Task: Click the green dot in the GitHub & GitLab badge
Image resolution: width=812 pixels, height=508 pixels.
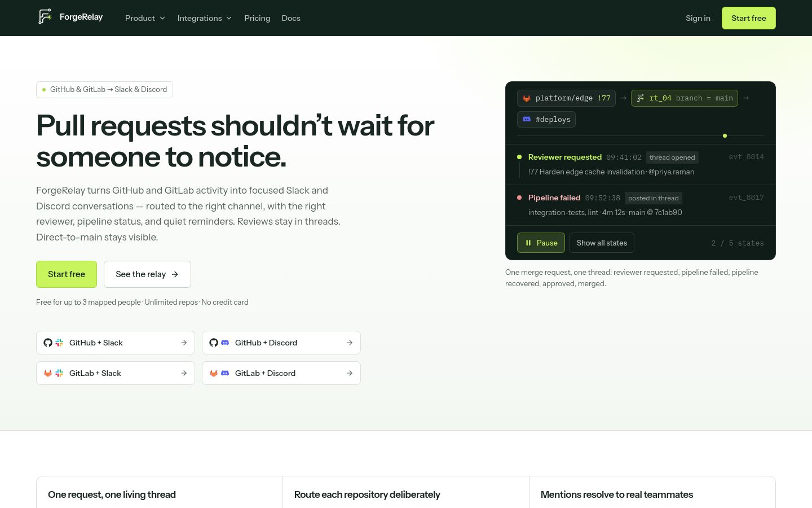Action: click(x=44, y=90)
